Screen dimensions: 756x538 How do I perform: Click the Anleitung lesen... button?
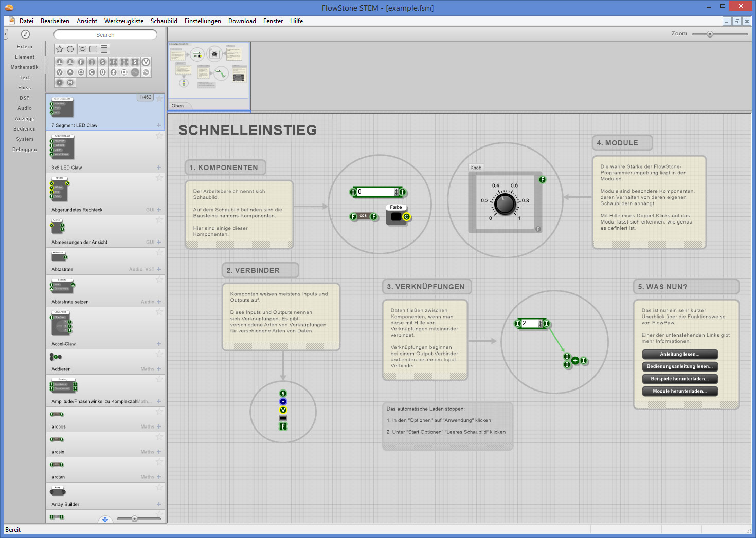(x=680, y=354)
